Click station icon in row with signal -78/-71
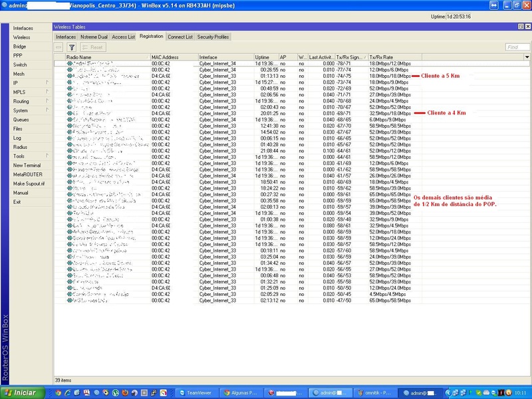532x399 pixels. pos(70,63)
